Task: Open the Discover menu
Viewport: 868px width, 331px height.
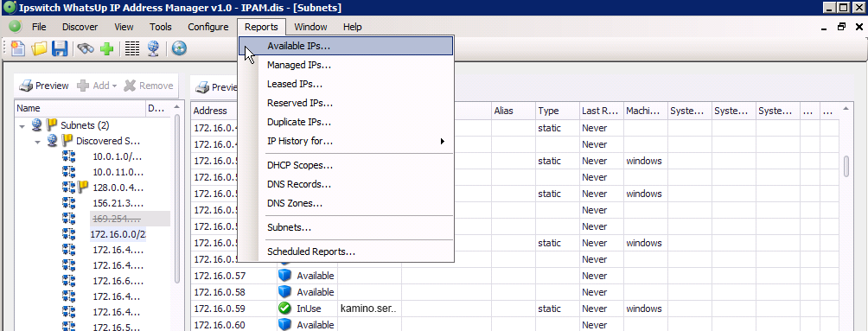Action: coord(80,27)
